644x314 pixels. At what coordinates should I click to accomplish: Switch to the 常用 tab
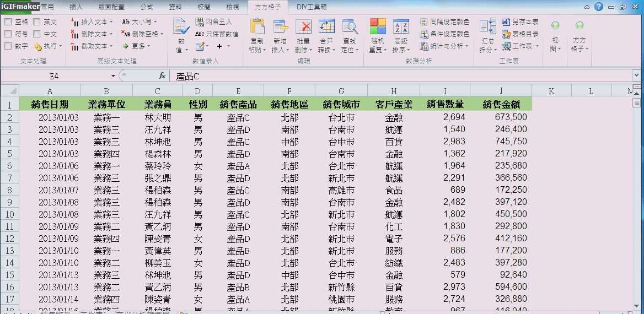pos(47,7)
